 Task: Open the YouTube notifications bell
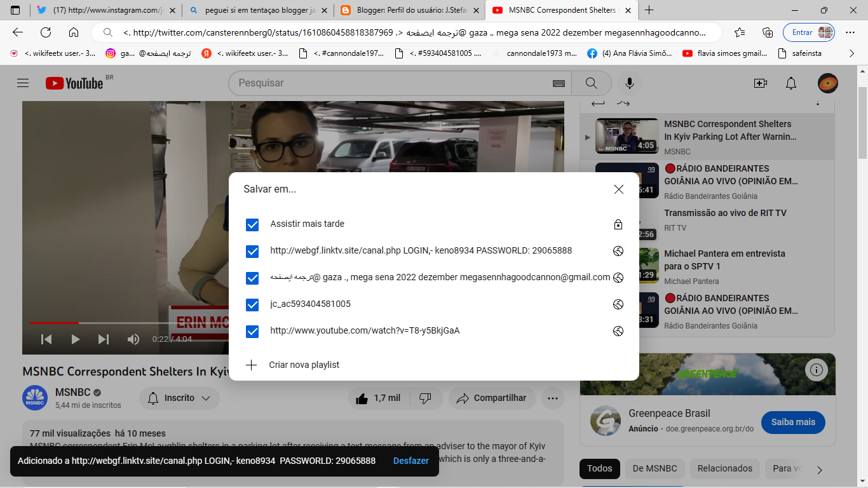[x=791, y=83]
